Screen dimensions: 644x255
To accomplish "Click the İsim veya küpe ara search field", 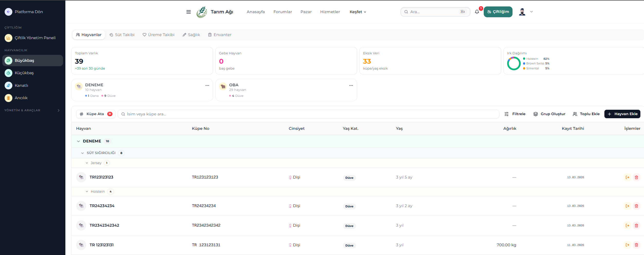I will coord(309,114).
